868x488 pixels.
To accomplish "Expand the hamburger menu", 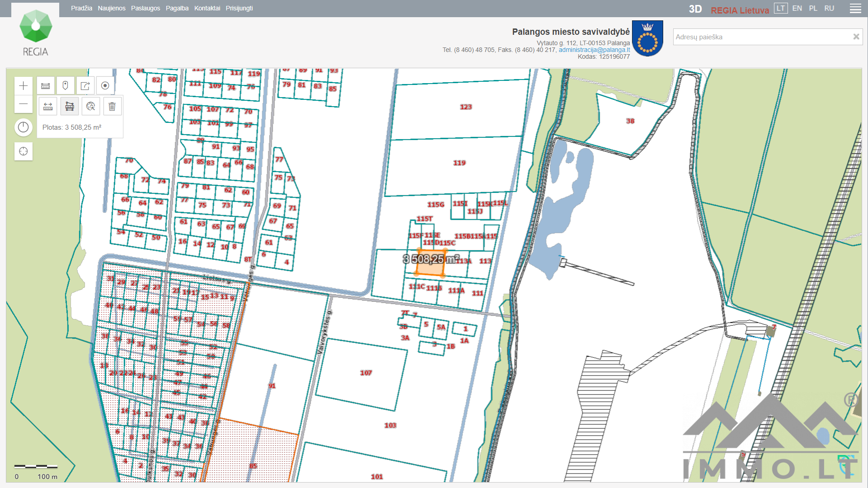I will pos(855,9).
